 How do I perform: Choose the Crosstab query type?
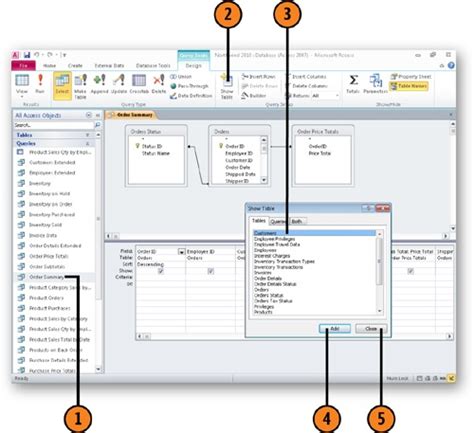[x=139, y=84]
